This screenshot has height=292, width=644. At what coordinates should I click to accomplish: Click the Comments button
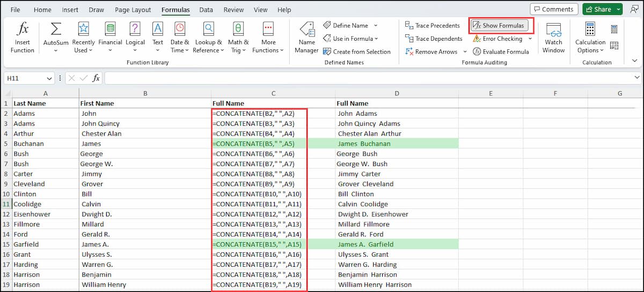coord(554,9)
